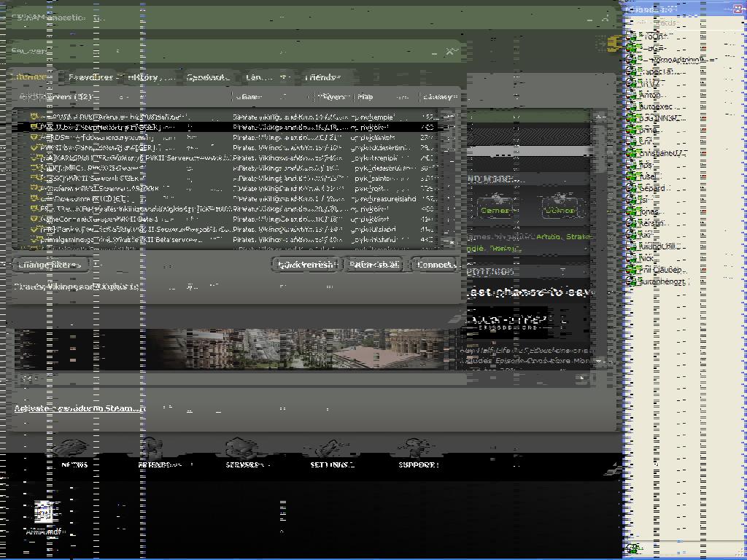Click the Steam store page vertical scrollbar
Screen dimensions: 747x560
600,238
